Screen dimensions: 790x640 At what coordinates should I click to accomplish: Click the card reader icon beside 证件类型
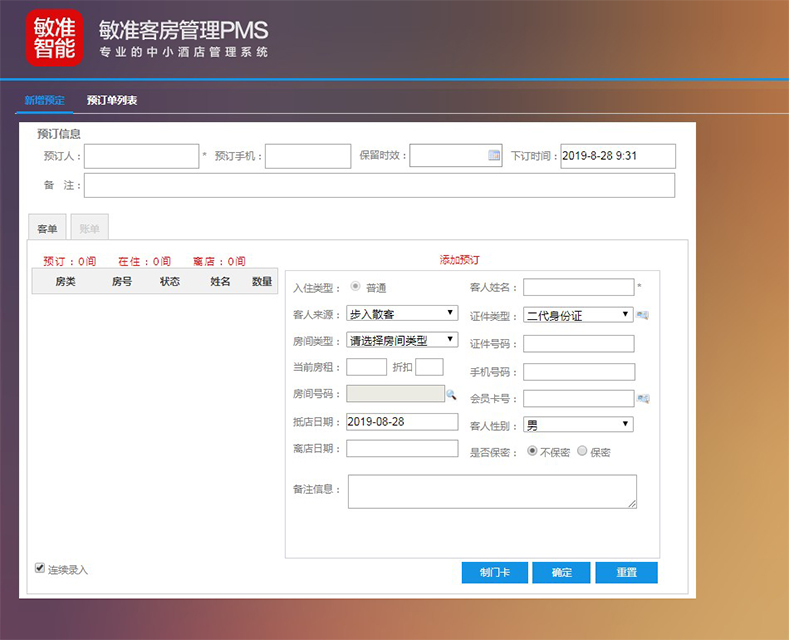pyautogui.click(x=643, y=316)
